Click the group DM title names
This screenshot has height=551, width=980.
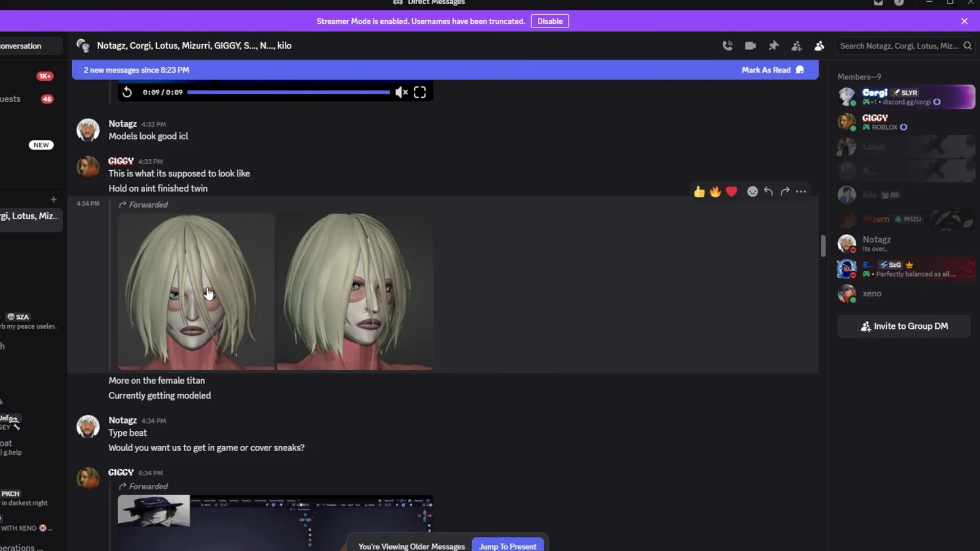(194, 45)
